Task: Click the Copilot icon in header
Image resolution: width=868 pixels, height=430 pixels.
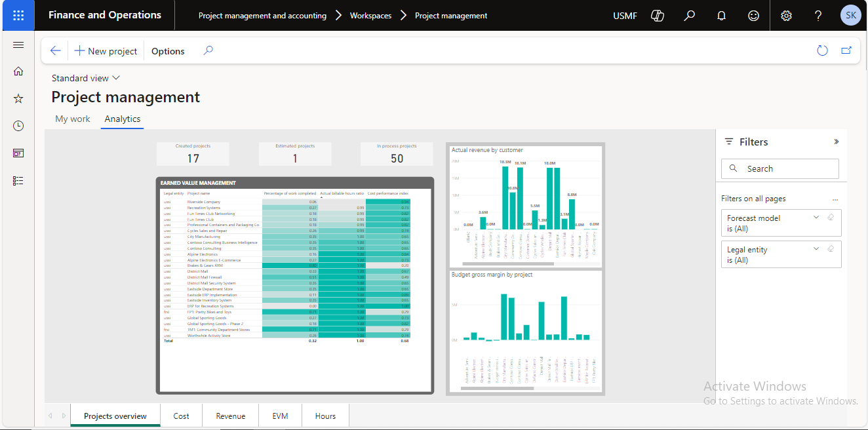Action: tap(658, 16)
